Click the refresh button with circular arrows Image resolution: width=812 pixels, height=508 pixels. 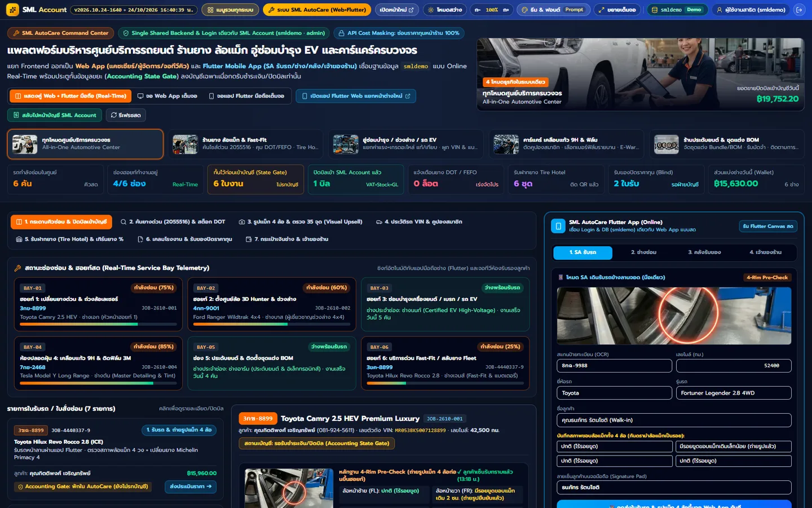point(126,115)
